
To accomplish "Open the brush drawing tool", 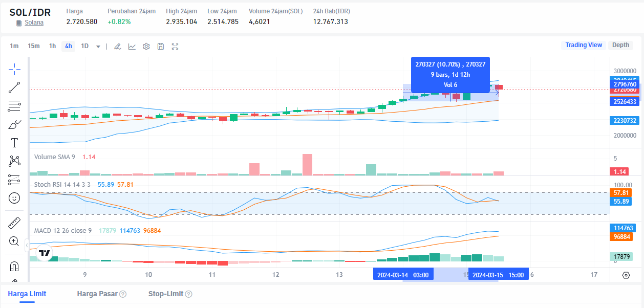I will click(14, 124).
